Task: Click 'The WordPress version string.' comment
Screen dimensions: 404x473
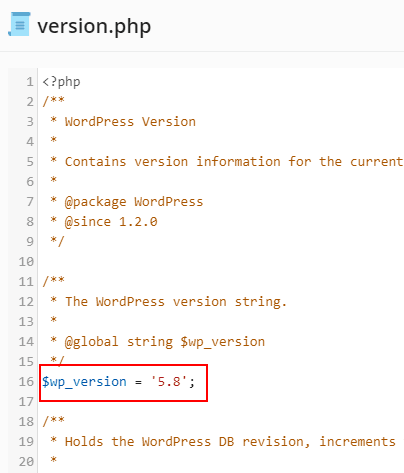Action: [176, 302]
